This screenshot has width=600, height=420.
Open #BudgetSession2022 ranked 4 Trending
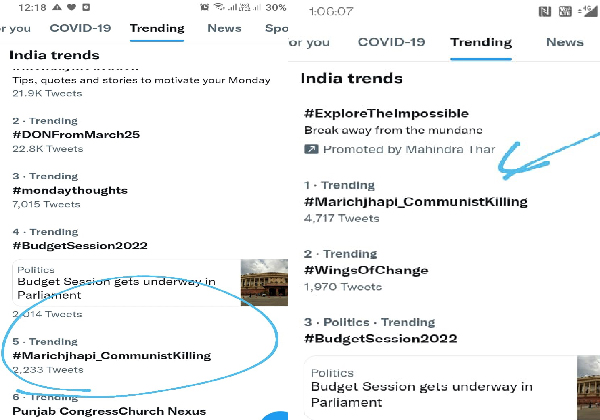80,245
